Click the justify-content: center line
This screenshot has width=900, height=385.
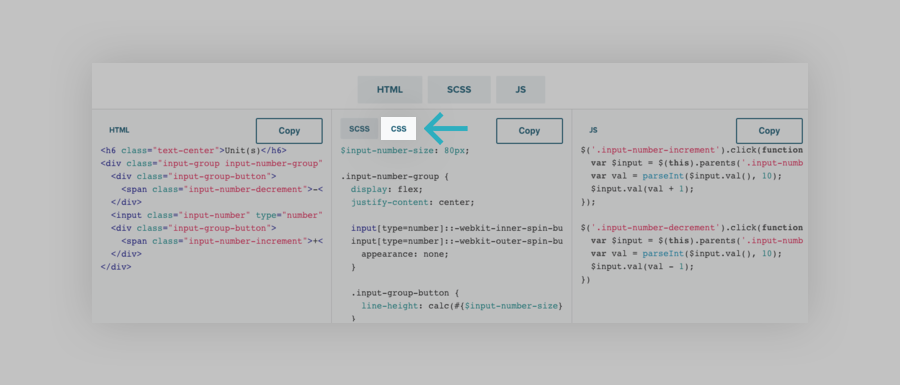coord(413,202)
